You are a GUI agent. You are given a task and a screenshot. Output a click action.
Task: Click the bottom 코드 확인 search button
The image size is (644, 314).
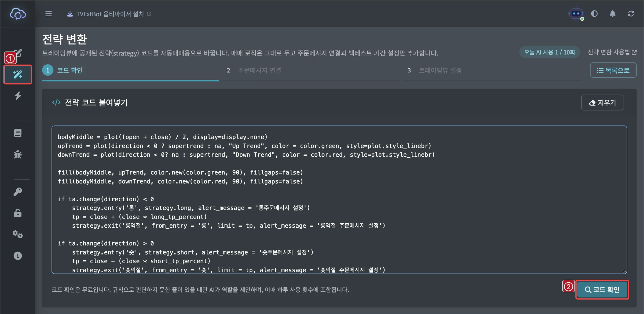(x=602, y=290)
